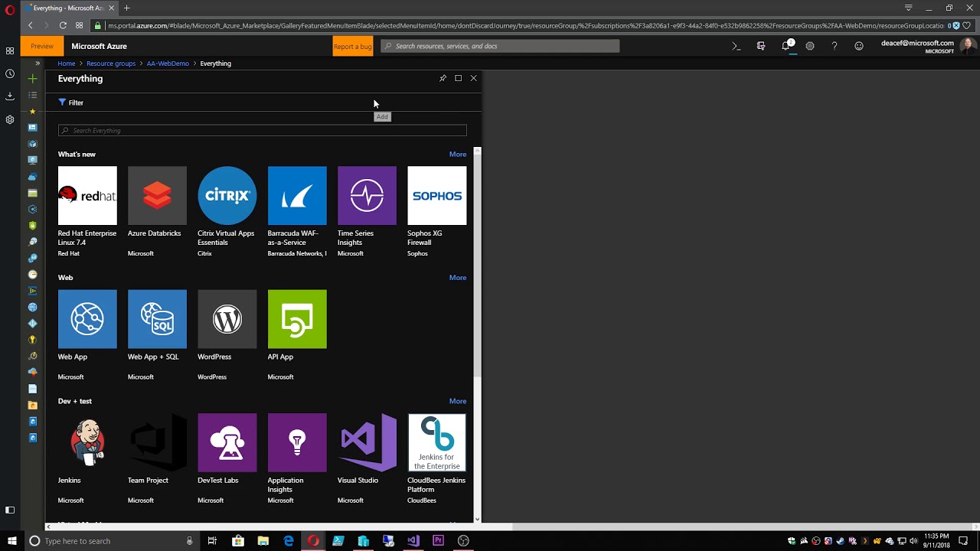Open Opera history clock in sidebar

click(10, 73)
